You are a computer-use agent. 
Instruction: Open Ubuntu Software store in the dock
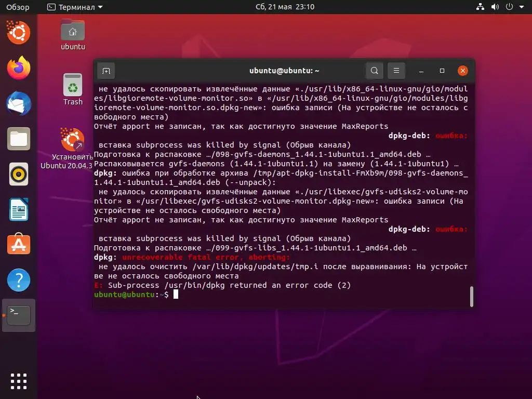tap(19, 244)
